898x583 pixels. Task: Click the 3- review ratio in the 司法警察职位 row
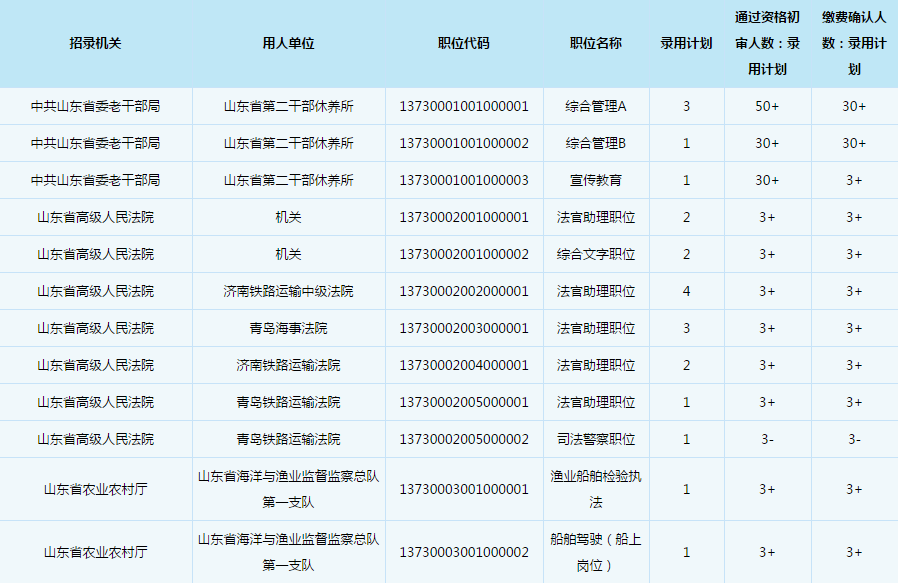click(767, 439)
